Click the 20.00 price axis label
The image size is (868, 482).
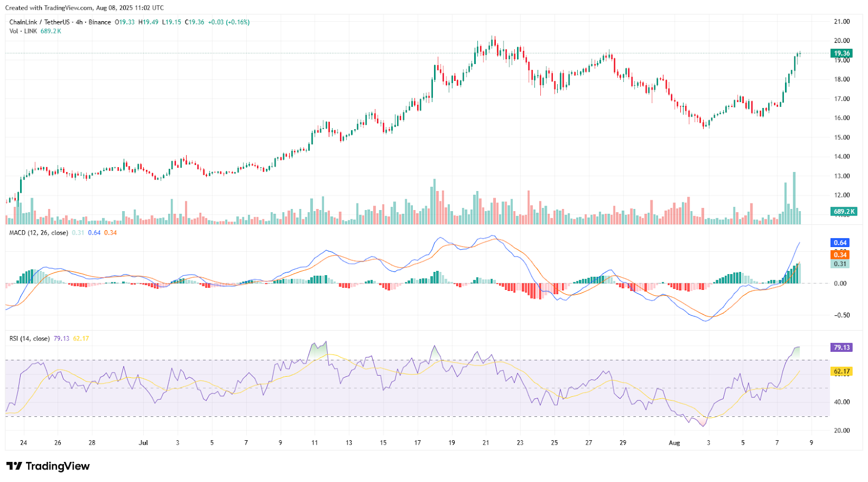click(842, 41)
